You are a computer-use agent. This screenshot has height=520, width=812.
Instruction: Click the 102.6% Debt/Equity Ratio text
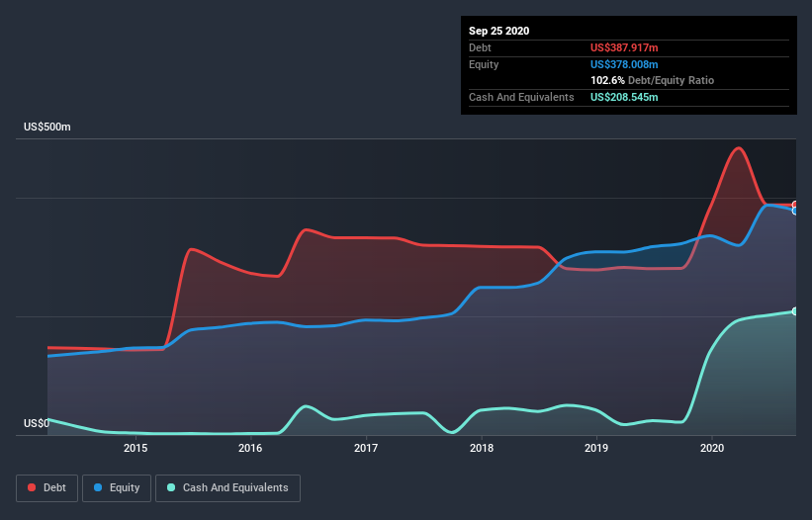pyautogui.click(x=652, y=80)
